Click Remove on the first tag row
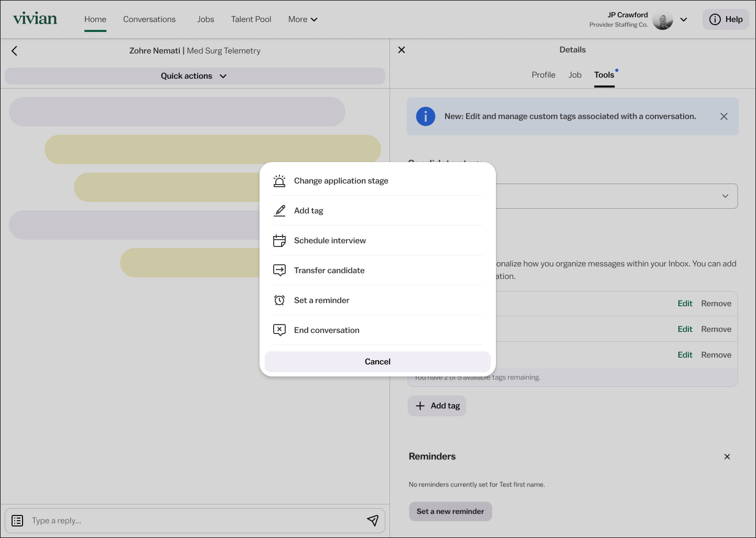756x538 pixels. [x=716, y=304]
